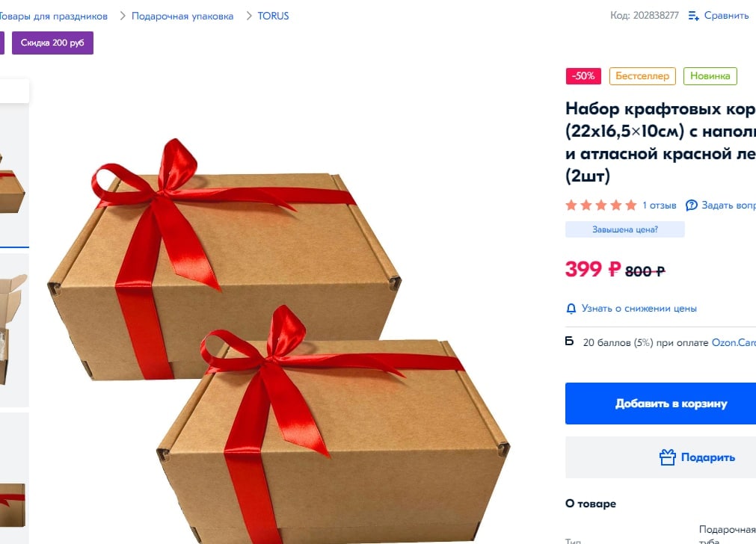Select the open box thumbnail image
Image resolution: width=756 pixels, height=544 pixels.
14,330
